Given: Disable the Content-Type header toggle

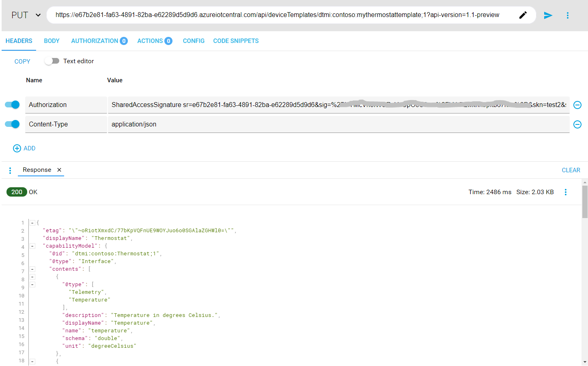Looking at the screenshot, I should point(13,124).
